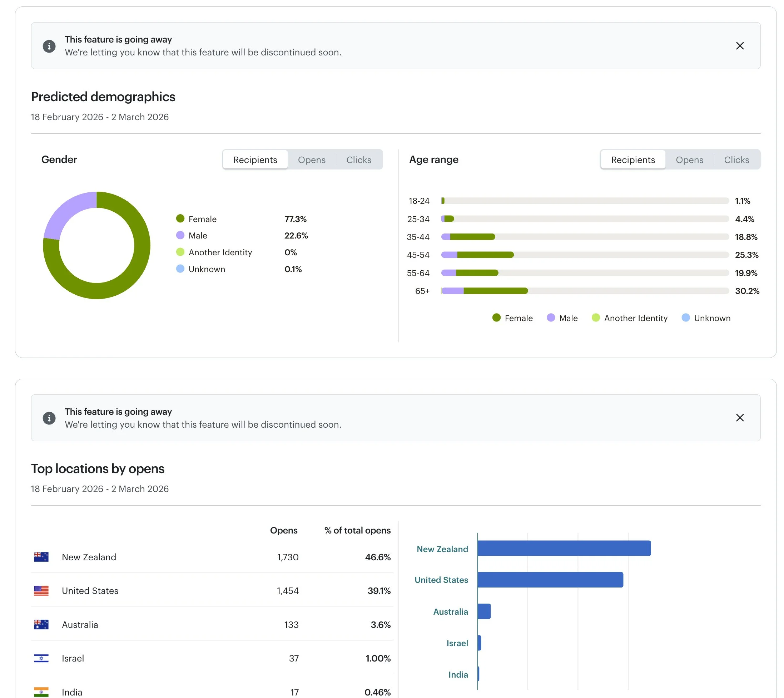Toggle Unknown in age range legend
The image size is (784, 698).
pos(706,318)
